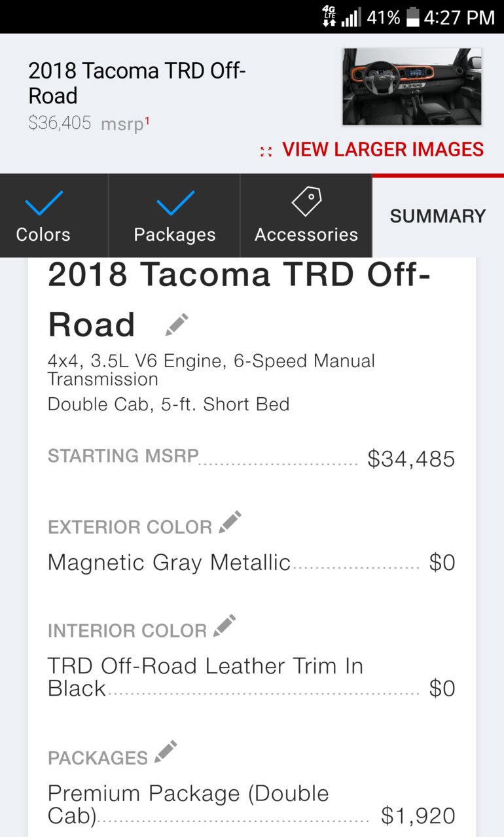The width and height of the screenshot is (504, 837).
Task: Tap the blue checkmark above Packages
Action: (175, 204)
